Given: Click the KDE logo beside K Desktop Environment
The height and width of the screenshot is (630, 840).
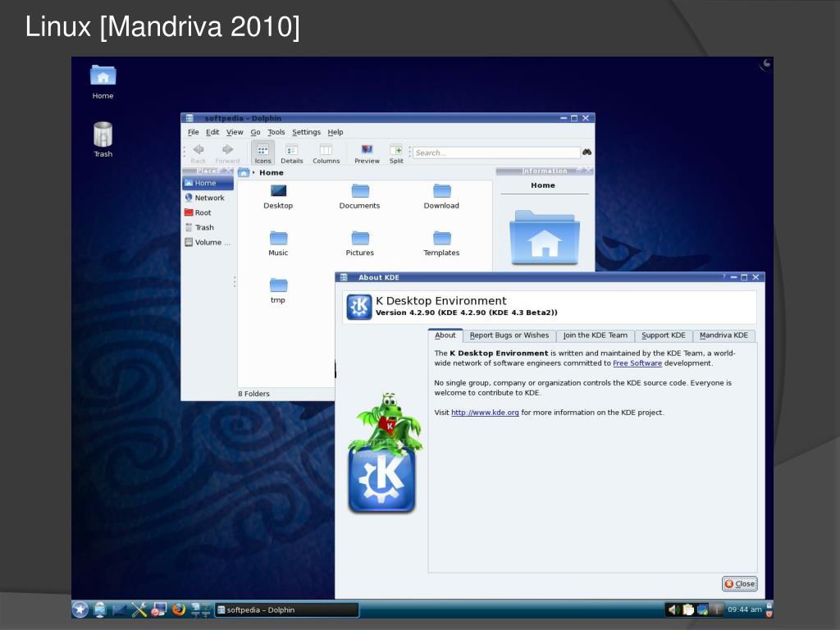Looking at the screenshot, I should click(359, 307).
